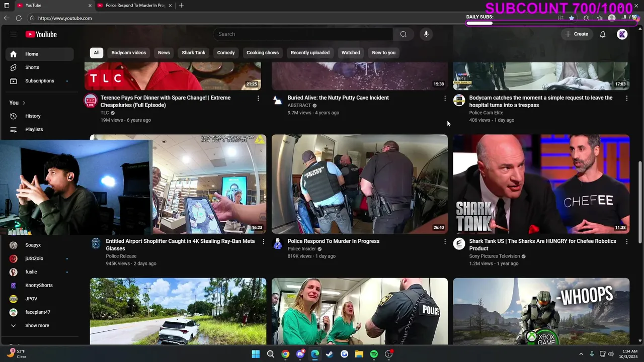Go to Home in the sidebar
This screenshot has width=644, height=362.
point(40,54)
